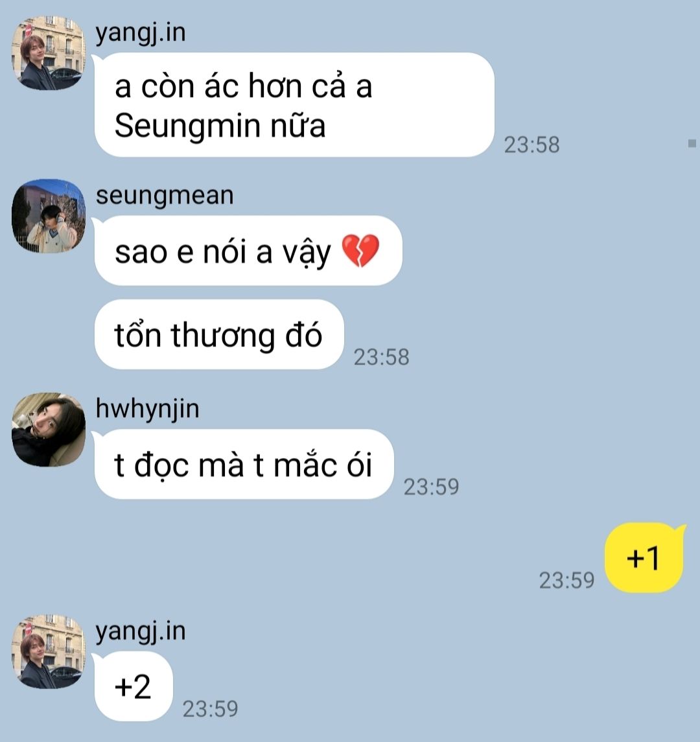Viewport: 700px width, 742px height.
Task: Tap yangj.in's avatar beside the +2 message
Action: [x=48, y=652]
